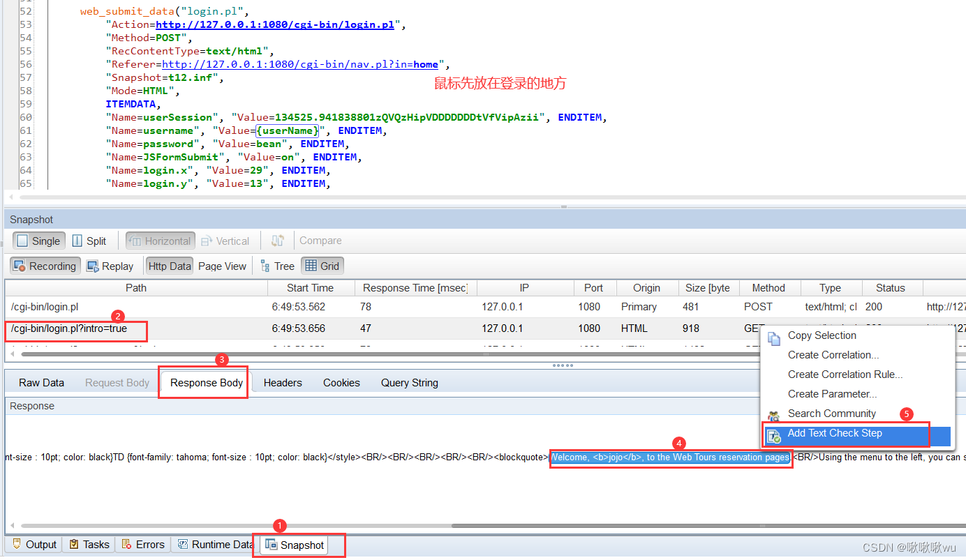This screenshot has height=560, width=966.
Task: Open the Request Body tab
Action: pyautogui.click(x=117, y=383)
